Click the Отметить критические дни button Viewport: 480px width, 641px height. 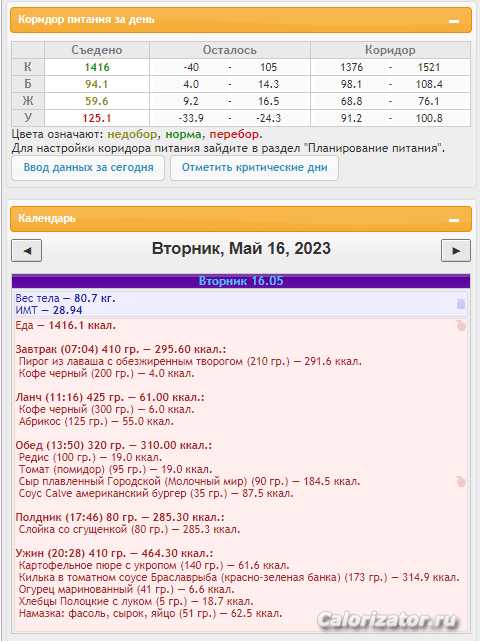coord(254,168)
